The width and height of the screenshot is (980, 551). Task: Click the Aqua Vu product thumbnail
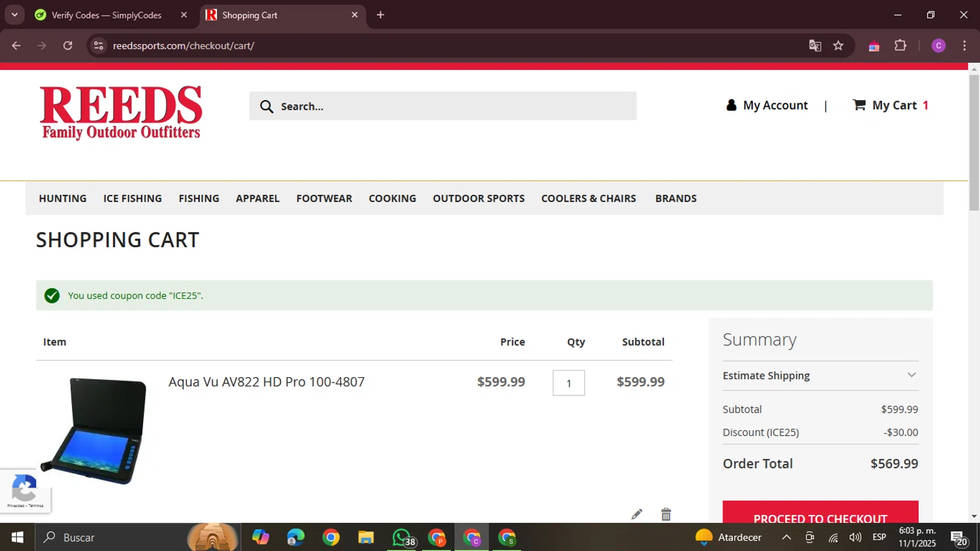[93, 431]
